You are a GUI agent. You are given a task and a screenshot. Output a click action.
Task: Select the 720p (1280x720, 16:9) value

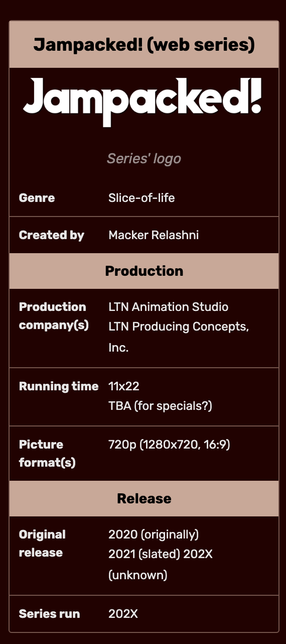[x=169, y=445]
